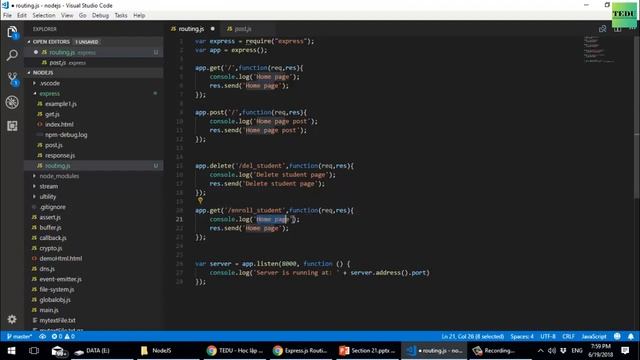Open the Selection menu
Viewport: 640px width, 360px height.
click(44, 16)
